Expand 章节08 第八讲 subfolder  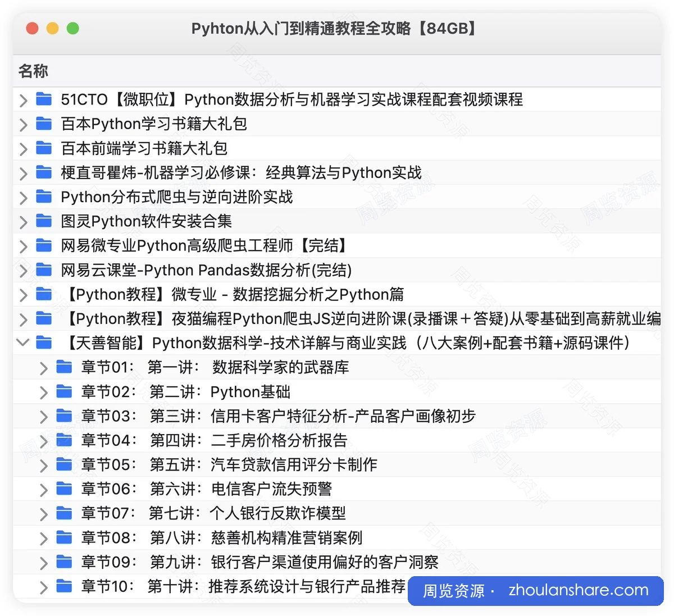(44, 539)
